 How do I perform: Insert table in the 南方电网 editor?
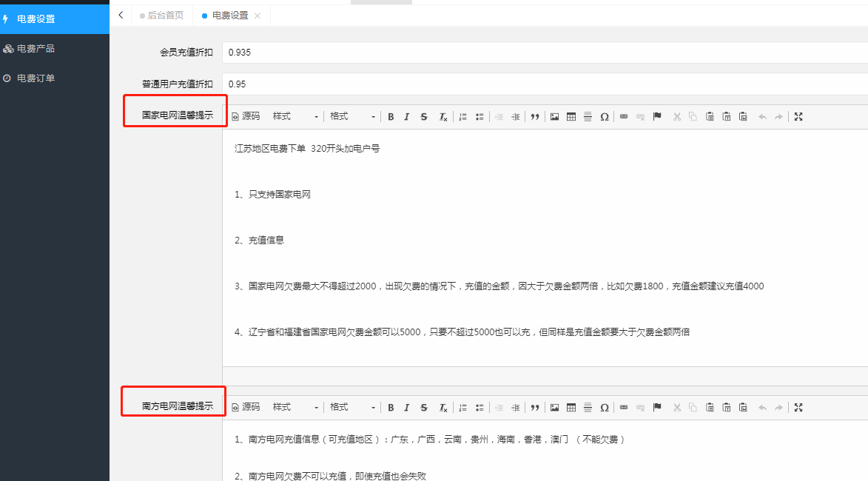click(571, 408)
